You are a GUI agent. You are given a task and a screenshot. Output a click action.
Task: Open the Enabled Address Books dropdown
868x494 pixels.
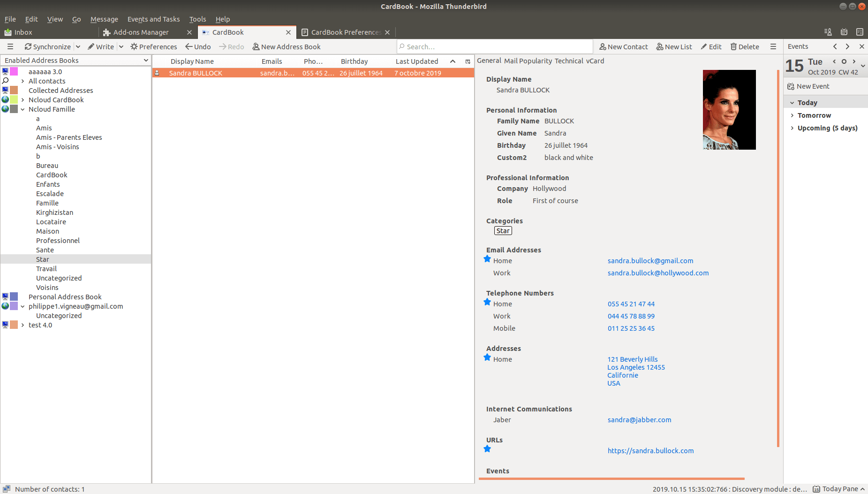[x=145, y=60]
